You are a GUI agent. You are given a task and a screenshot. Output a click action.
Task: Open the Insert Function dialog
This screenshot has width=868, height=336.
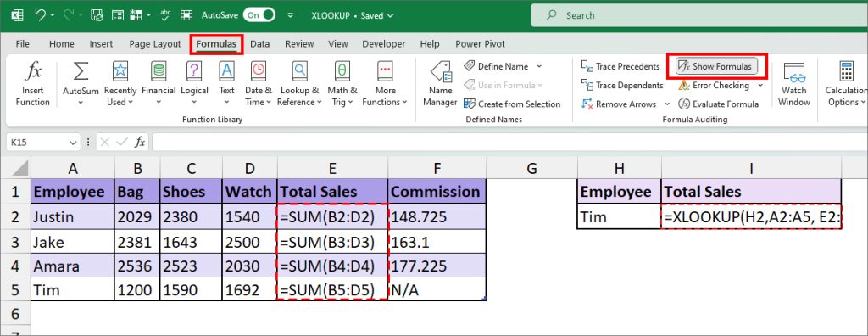tap(33, 84)
